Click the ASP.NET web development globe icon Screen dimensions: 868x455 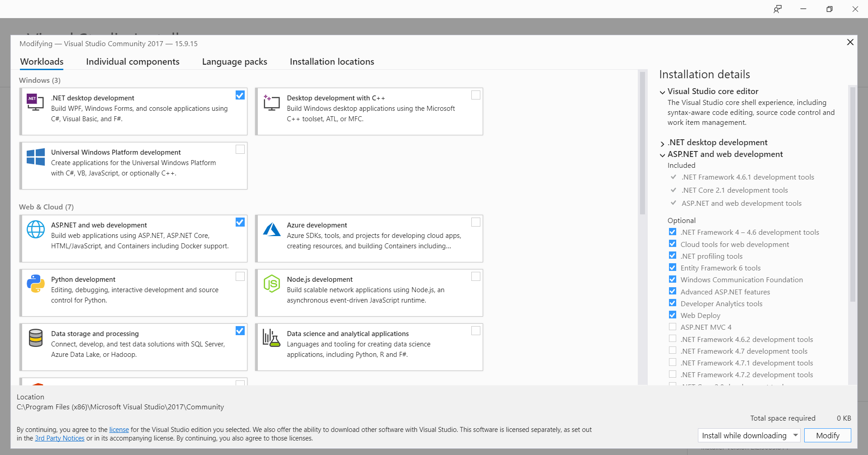pos(36,229)
